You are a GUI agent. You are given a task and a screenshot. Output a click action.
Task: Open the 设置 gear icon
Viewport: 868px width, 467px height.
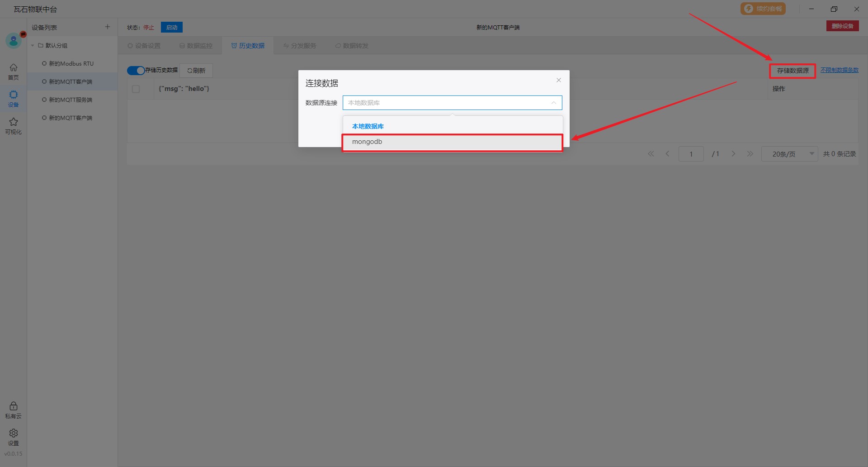coord(14,437)
